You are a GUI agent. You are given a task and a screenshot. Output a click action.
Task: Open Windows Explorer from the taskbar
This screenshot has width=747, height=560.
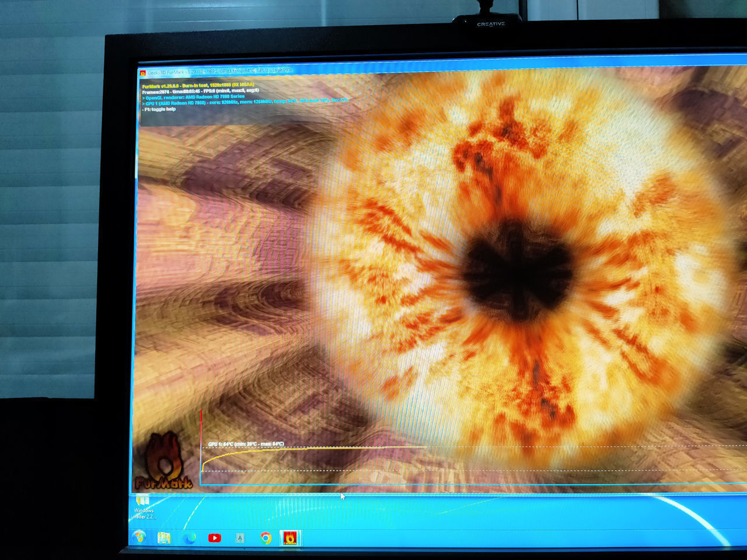point(163,537)
